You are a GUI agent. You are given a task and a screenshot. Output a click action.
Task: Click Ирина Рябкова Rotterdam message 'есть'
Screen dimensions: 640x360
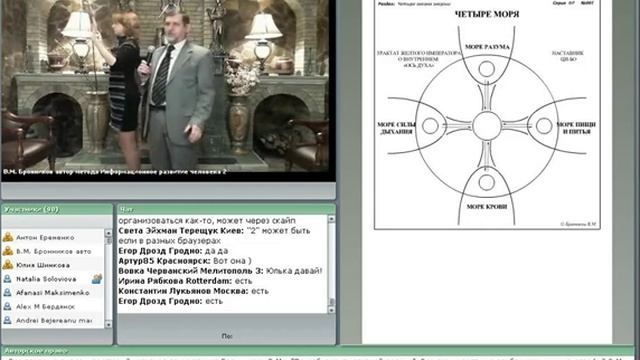tap(185, 281)
